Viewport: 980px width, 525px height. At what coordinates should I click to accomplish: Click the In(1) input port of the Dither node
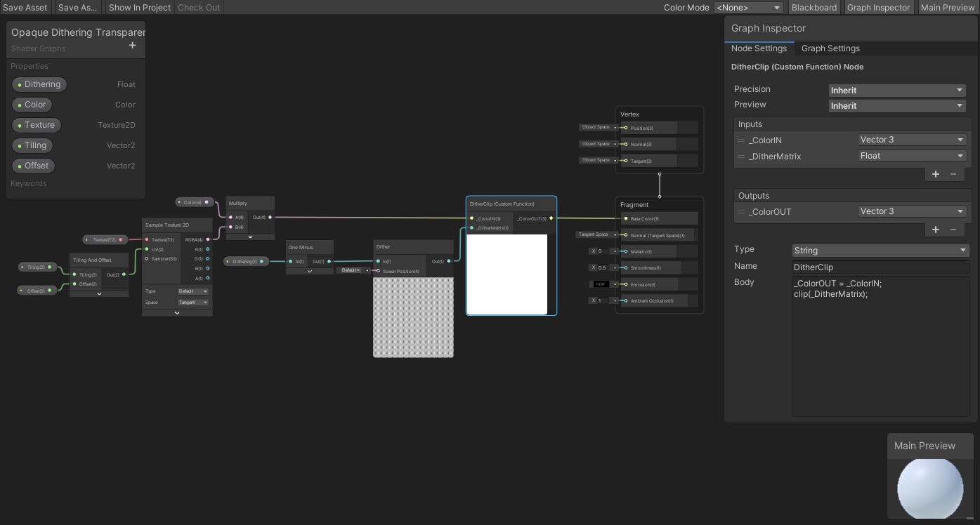point(379,261)
